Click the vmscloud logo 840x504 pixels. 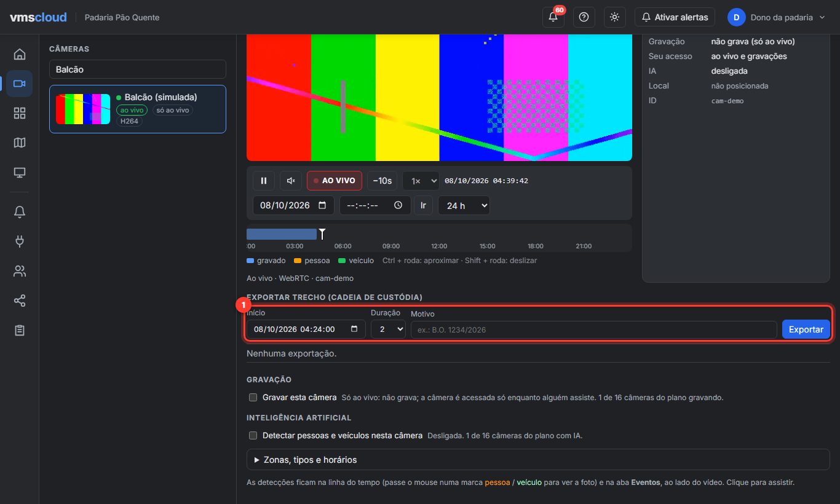(x=38, y=17)
